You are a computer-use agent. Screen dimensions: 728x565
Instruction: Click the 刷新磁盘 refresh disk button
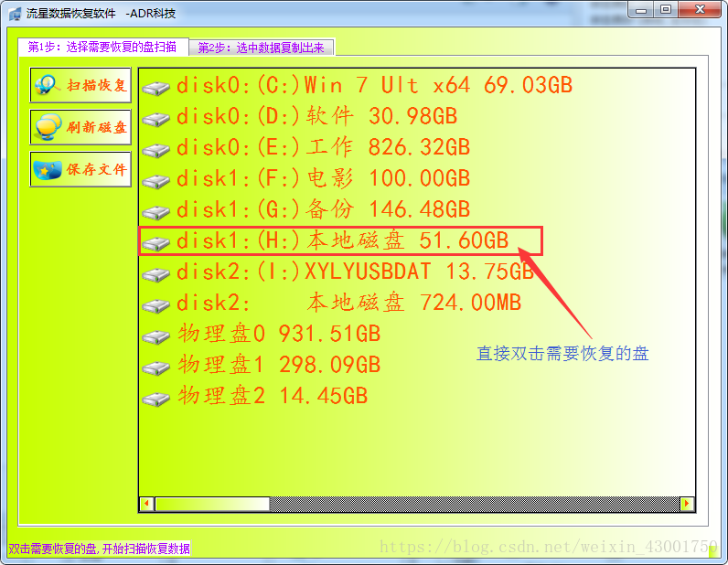(x=80, y=127)
